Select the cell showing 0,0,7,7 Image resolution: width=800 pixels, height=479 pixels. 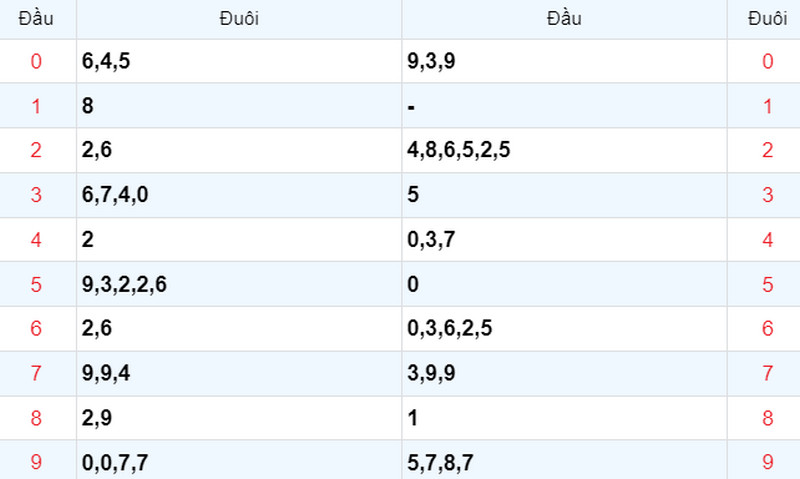pos(239,462)
